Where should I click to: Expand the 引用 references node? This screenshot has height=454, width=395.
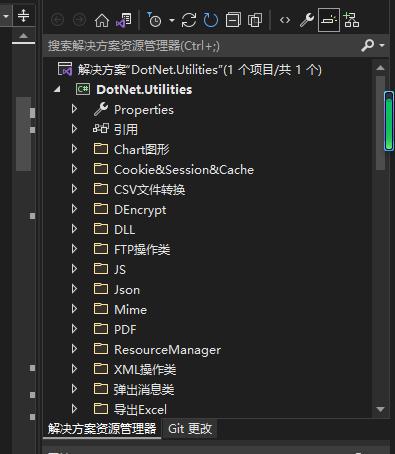pos(74,129)
